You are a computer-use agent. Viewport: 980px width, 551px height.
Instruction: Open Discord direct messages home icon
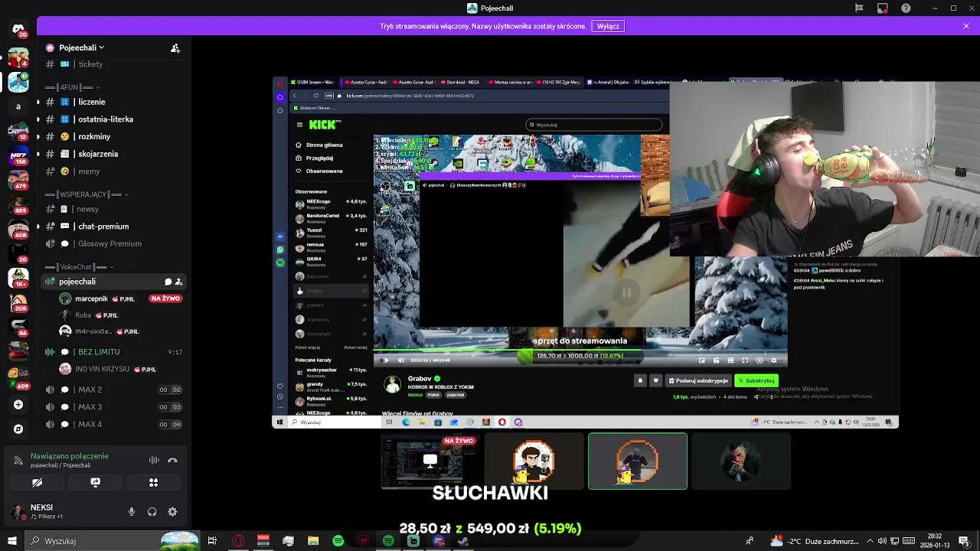[18, 29]
